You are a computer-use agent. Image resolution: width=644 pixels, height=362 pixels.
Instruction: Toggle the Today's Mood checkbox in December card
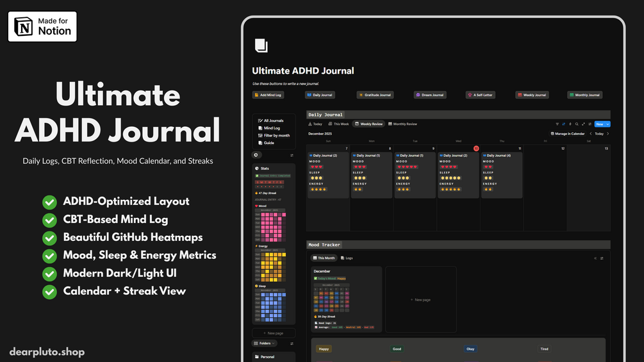point(315,278)
